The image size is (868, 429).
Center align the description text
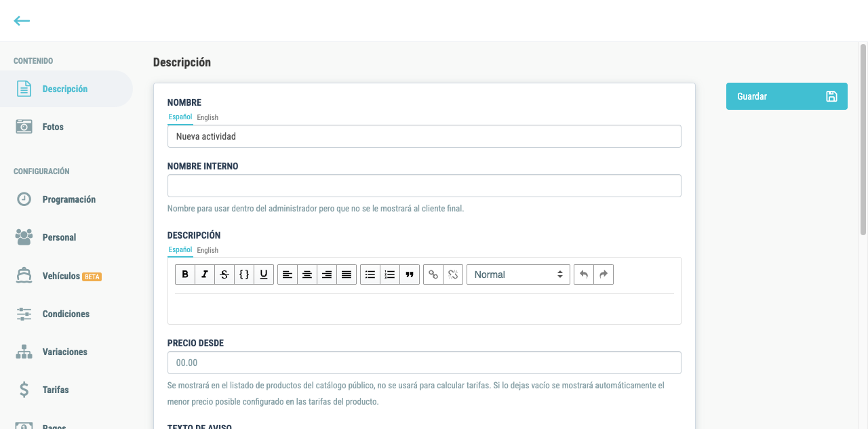[307, 274]
